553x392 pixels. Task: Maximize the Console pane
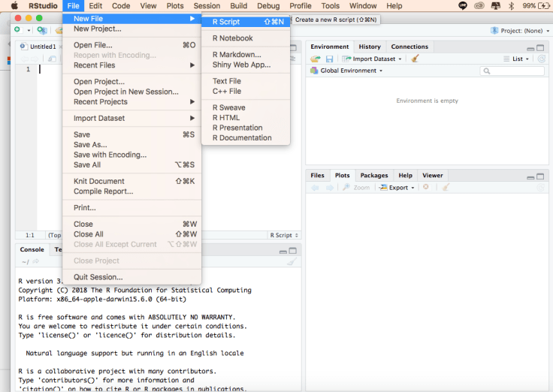tap(293, 251)
